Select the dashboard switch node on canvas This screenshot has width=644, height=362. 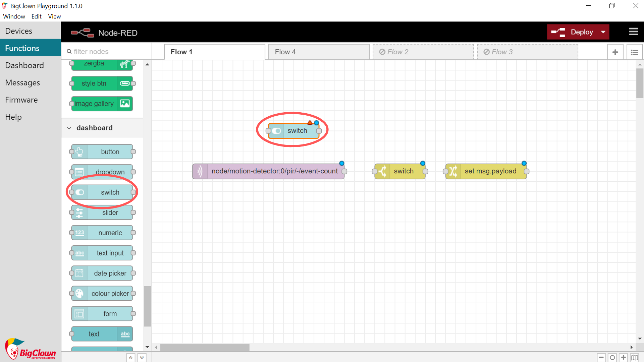point(293,131)
